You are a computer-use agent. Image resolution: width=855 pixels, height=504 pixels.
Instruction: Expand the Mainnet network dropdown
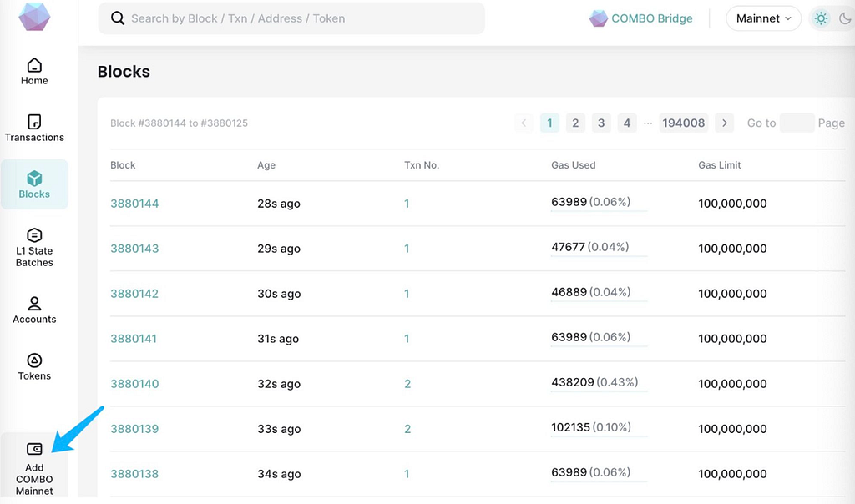click(x=763, y=18)
